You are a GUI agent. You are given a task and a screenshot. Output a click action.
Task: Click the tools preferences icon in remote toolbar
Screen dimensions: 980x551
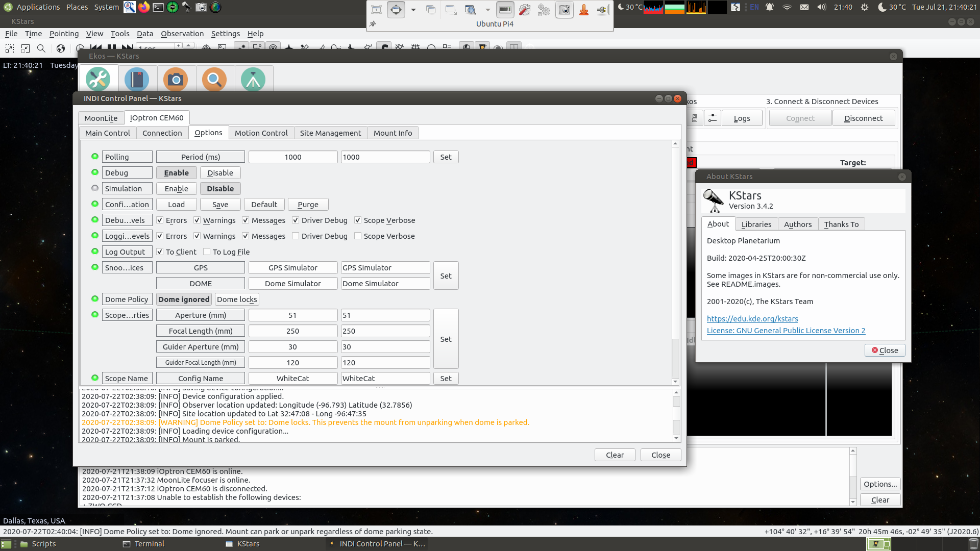[x=525, y=10]
